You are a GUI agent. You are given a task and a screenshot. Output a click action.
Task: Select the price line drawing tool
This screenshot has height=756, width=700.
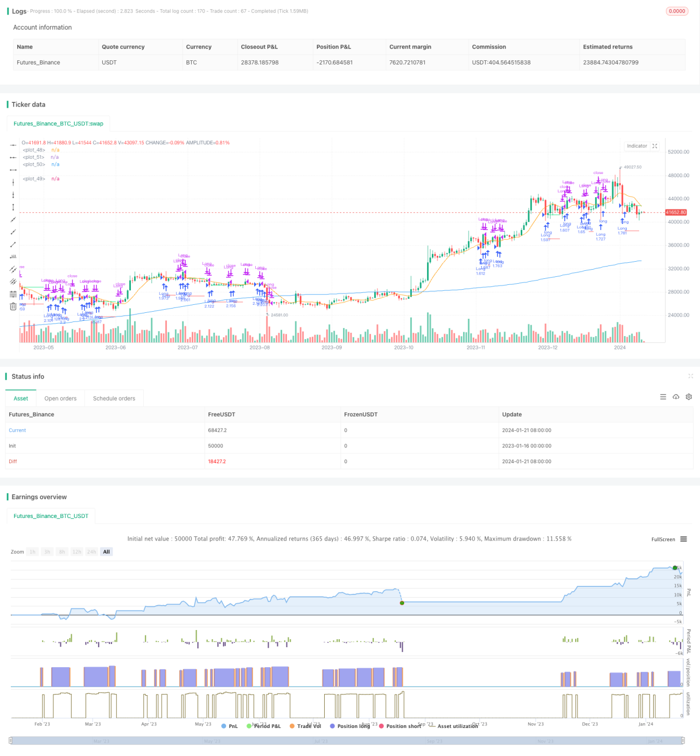[x=13, y=256]
